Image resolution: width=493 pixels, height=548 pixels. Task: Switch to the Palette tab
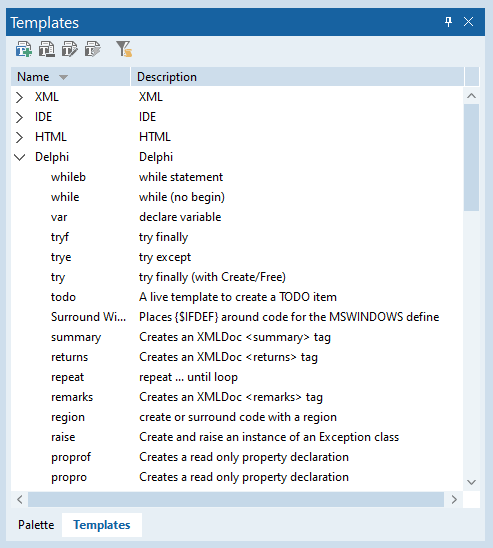coord(36,525)
